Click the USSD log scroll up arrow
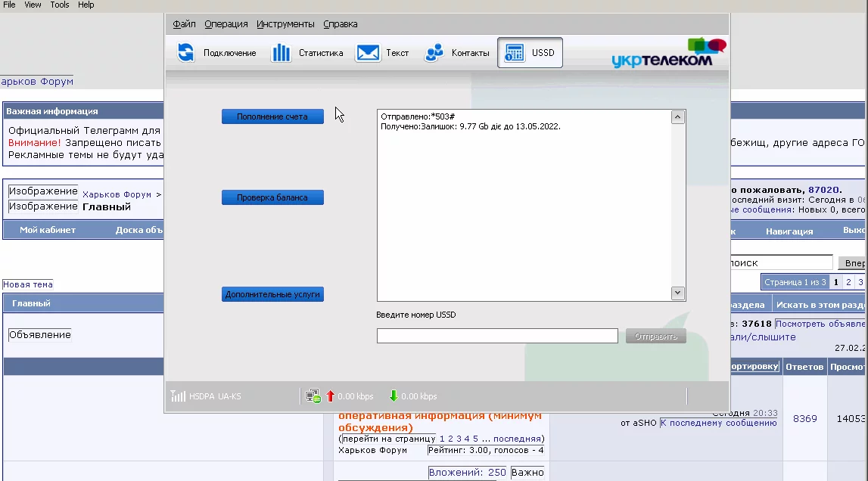 point(677,116)
